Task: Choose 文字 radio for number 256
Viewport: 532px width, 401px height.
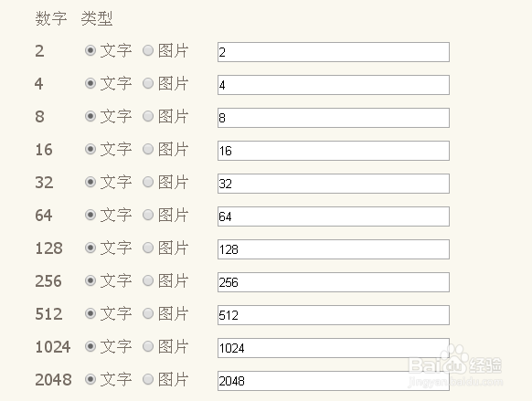Action: pos(90,281)
